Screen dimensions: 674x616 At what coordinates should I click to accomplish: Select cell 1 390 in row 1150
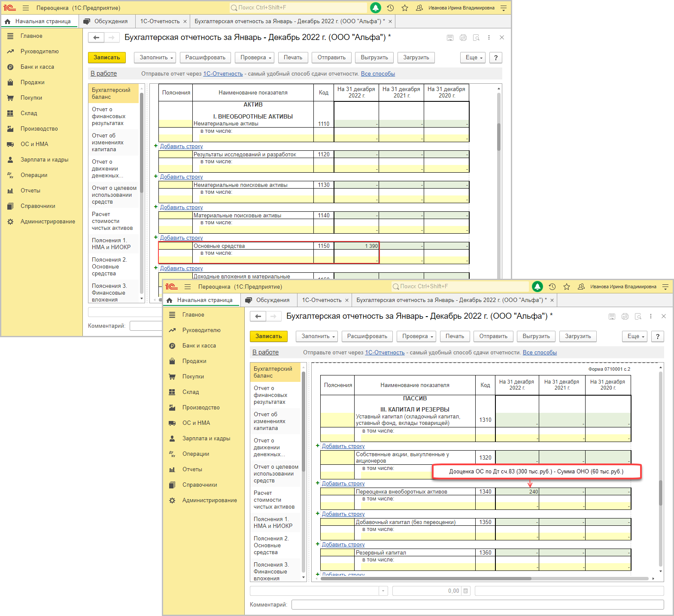[x=356, y=246]
